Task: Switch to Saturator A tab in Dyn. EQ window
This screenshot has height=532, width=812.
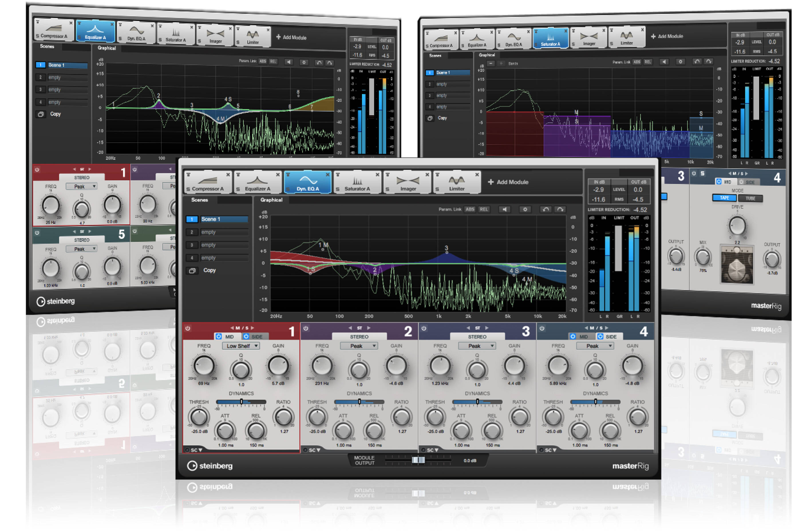Action: point(357,182)
